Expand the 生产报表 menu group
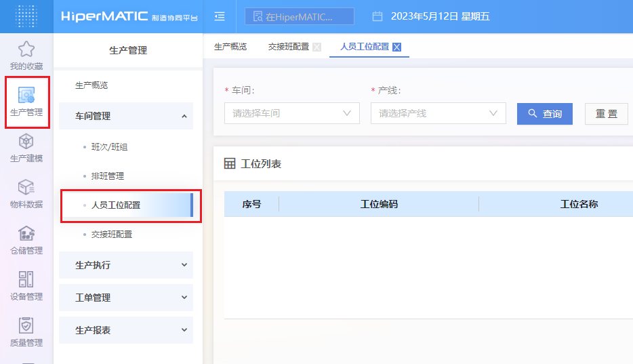The image size is (633, 364). tap(126, 330)
